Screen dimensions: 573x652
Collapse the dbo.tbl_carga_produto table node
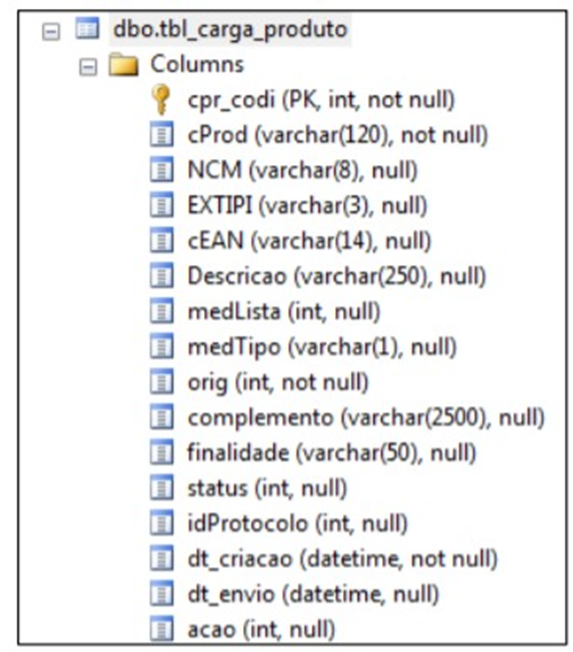(51, 32)
